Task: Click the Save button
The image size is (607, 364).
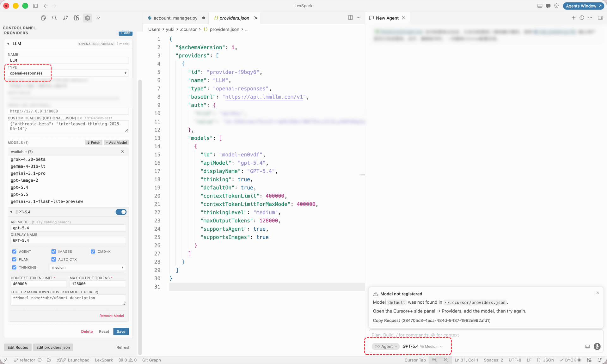Action: 121,331
